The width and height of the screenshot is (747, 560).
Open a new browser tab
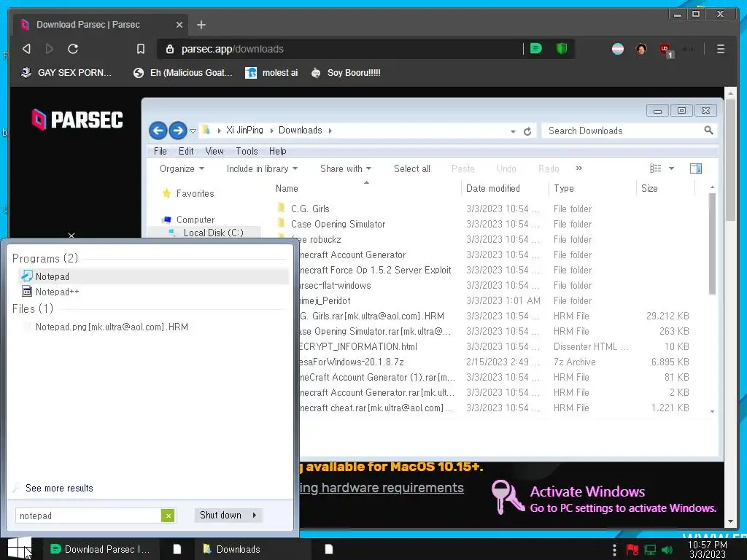[x=201, y=25]
